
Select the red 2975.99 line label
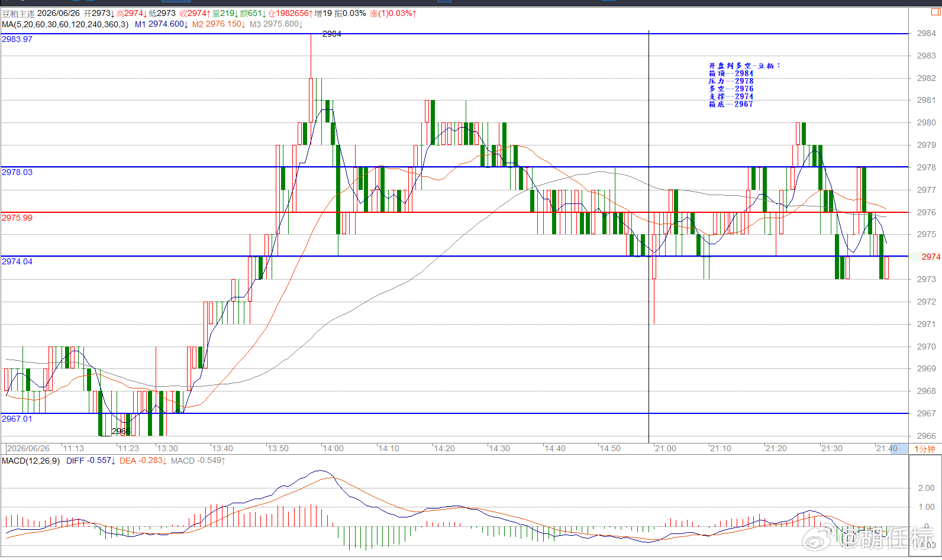[17, 218]
